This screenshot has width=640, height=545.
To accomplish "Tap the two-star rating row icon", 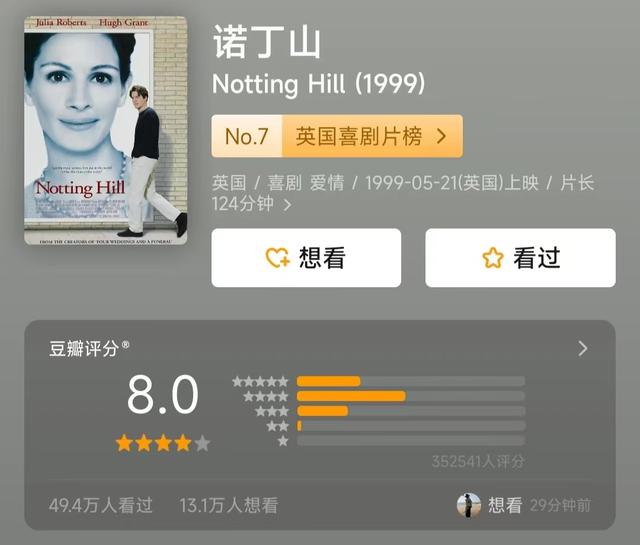I will pos(278,426).
